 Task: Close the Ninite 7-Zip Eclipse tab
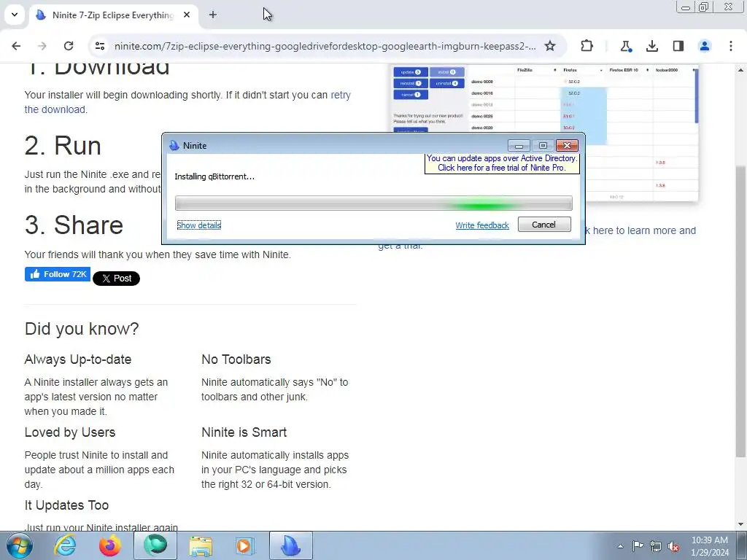(x=187, y=15)
